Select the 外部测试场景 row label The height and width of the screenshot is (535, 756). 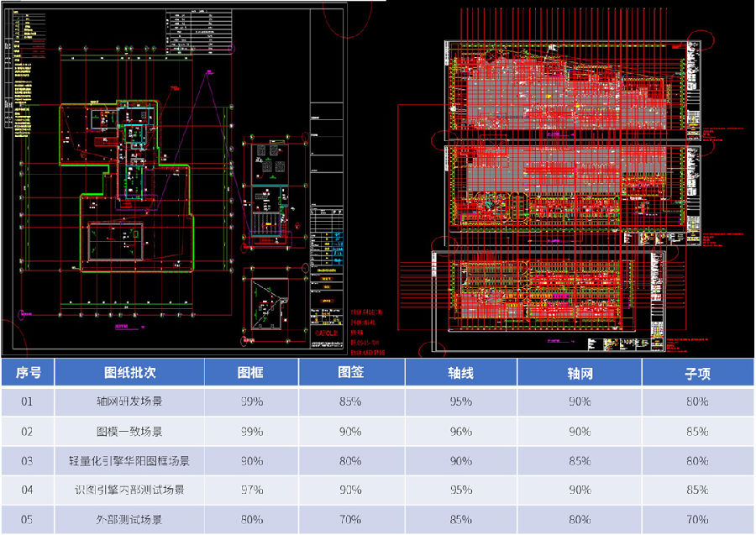pyautogui.click(x=129, y=520)
